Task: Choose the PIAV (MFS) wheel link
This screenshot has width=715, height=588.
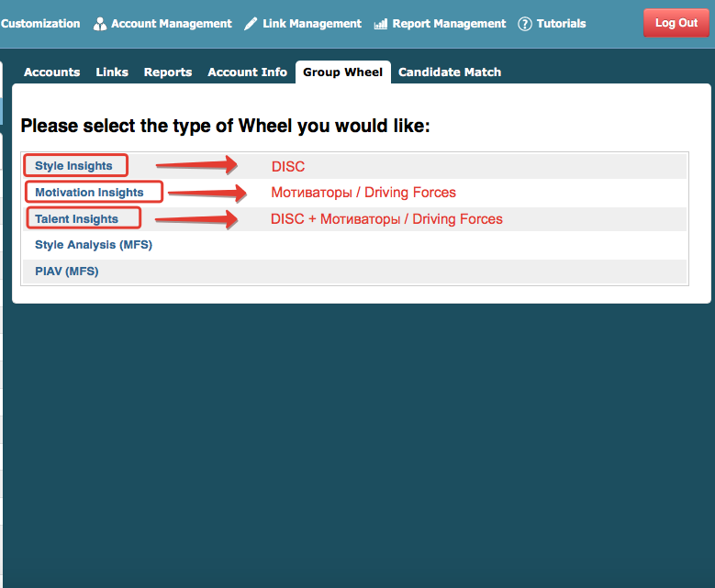Action: pyautogui.click(x=67, y=272)
